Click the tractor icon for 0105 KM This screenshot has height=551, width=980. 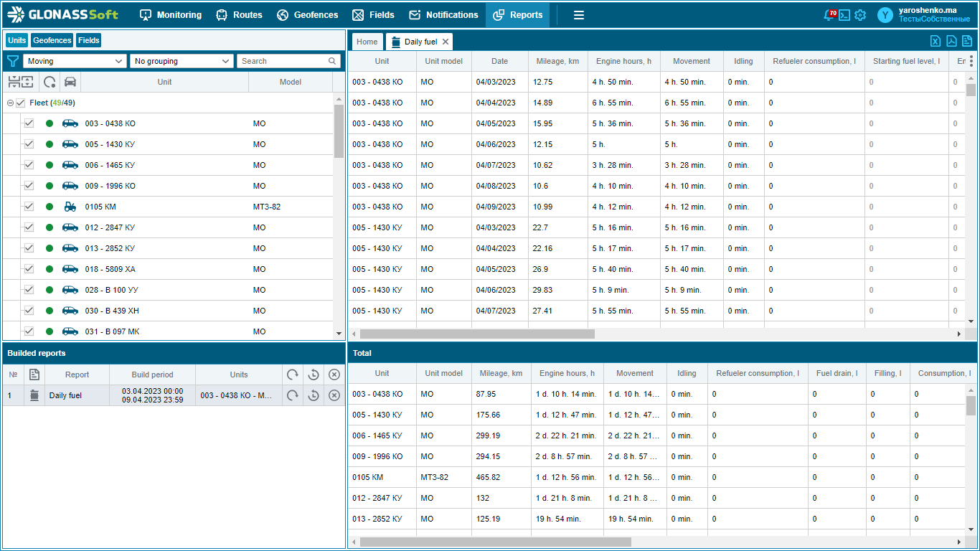click(70, 207)
